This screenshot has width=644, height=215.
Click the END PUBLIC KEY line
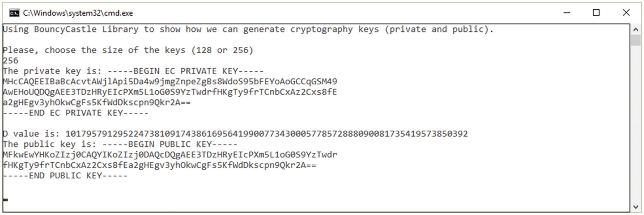click(x=65, y=175)
